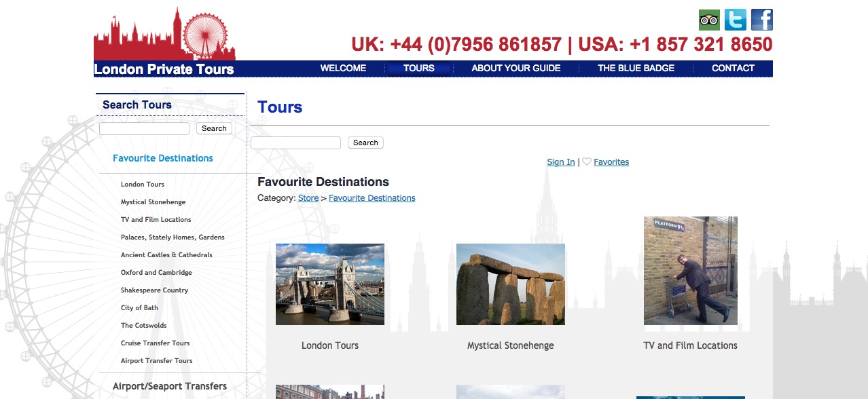Screen dimensions: 868x399
Task: Select Cruise Transfer Tours sidebar link
Action: click(156, 343)
